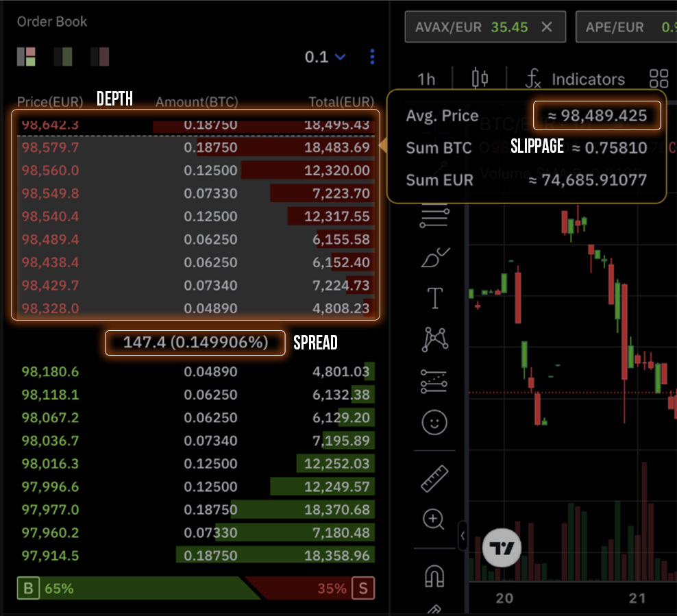This screenshot has width=677, height=616.
Task: Select the forecasting and measurement tool
Action: (434, 381)
